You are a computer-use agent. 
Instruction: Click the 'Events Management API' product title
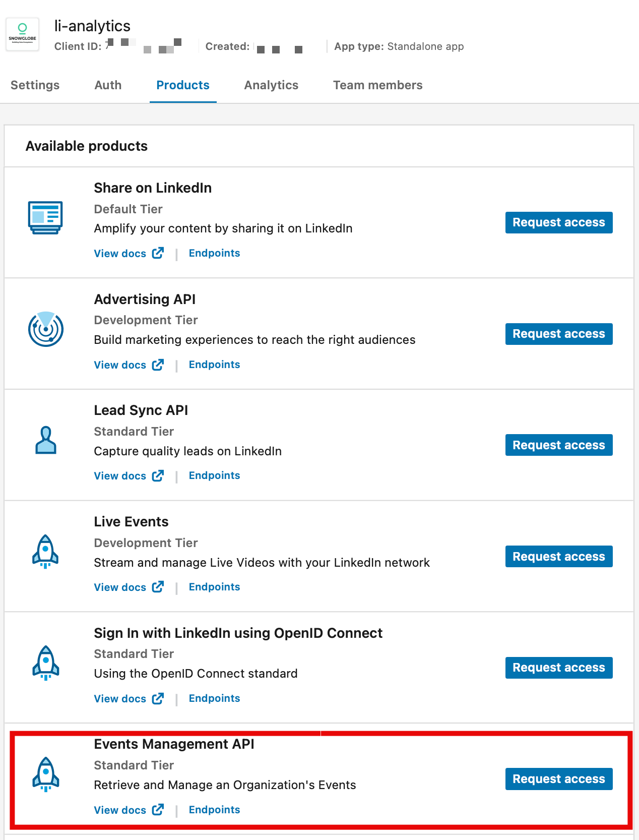[x=174, y=744]
